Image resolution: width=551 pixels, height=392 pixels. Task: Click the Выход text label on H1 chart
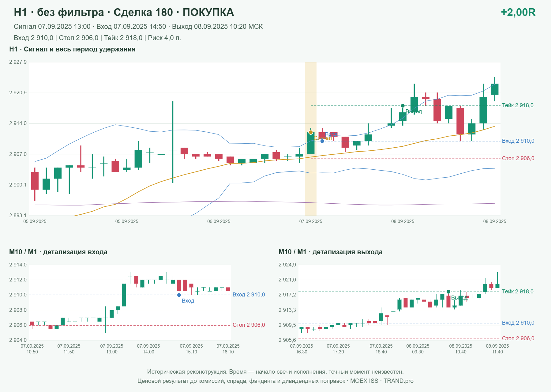[414, 111]
